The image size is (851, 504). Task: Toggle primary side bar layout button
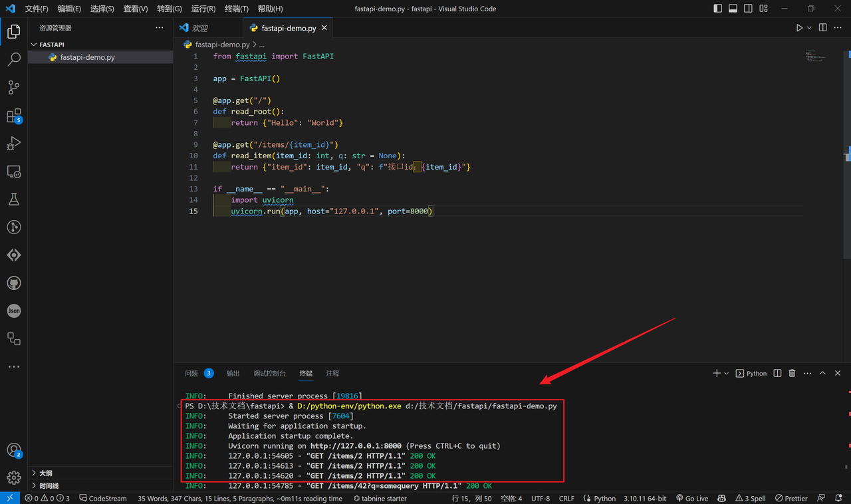pyautogui.click(x=717, y=9)
